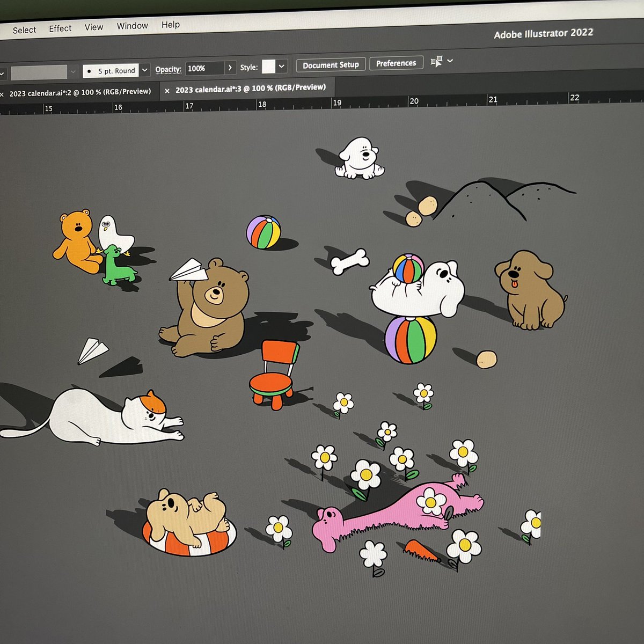644x644 pixels.
Task: Select the orange carrot artwork
Action: [421, 551]
